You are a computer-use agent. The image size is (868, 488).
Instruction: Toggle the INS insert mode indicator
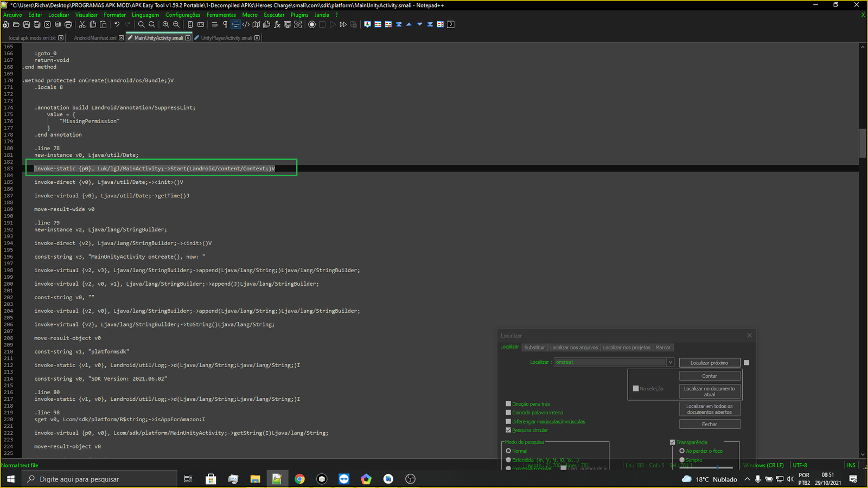click(851, 465)
